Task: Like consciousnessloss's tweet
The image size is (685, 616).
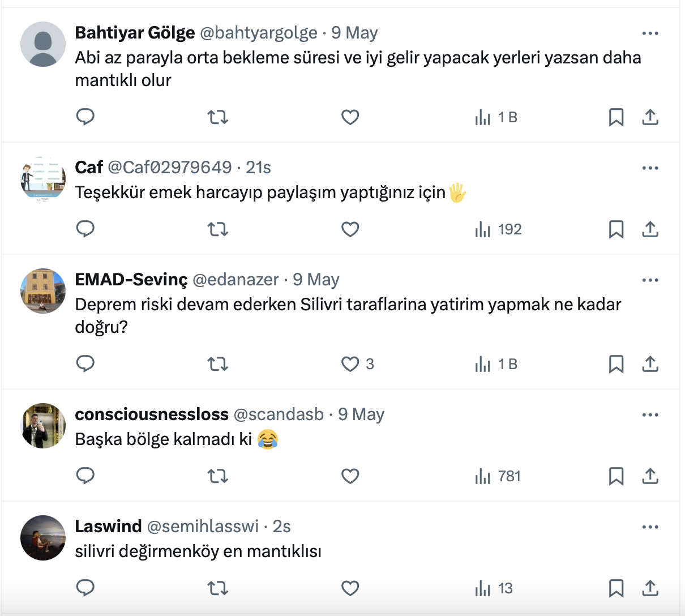Action: pyautogui.click(x=350, y=476)
